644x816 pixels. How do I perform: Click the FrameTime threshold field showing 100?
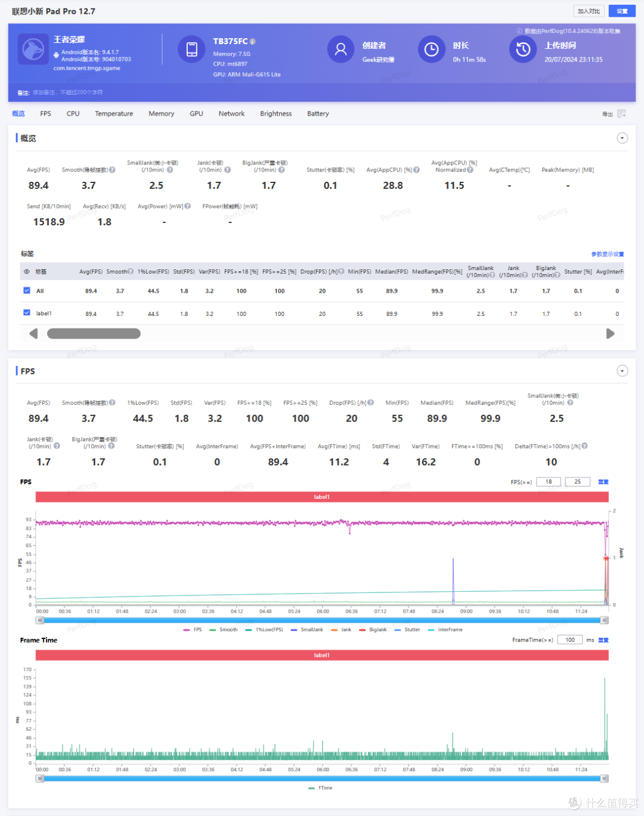[570, 640]
